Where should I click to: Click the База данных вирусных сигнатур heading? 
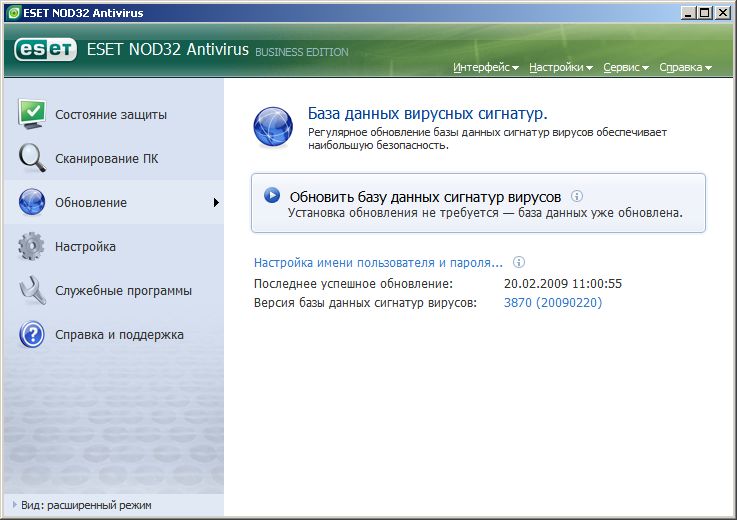427,113
